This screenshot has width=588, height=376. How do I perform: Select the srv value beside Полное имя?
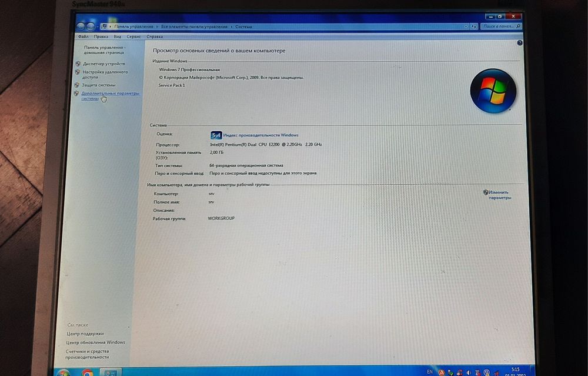click(211, 202)
